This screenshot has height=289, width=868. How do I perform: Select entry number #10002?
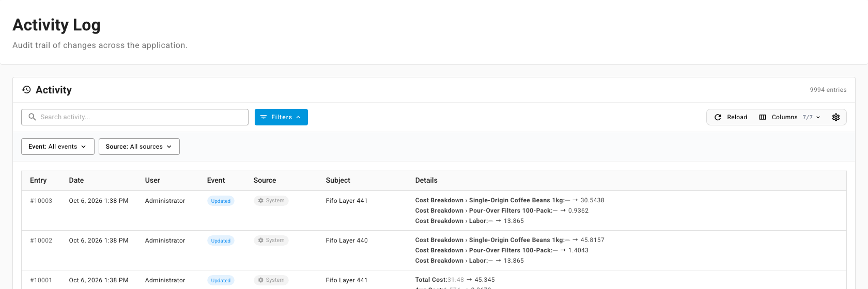[41, 240]
